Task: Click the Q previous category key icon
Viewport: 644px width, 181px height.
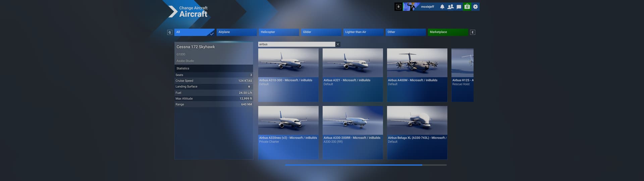Action: (170, 33)
